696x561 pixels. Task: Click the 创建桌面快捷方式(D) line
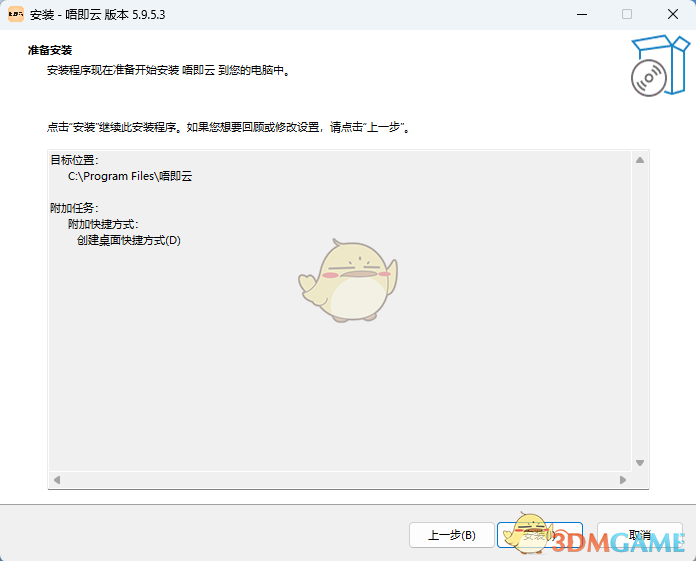tap(129, 240)
